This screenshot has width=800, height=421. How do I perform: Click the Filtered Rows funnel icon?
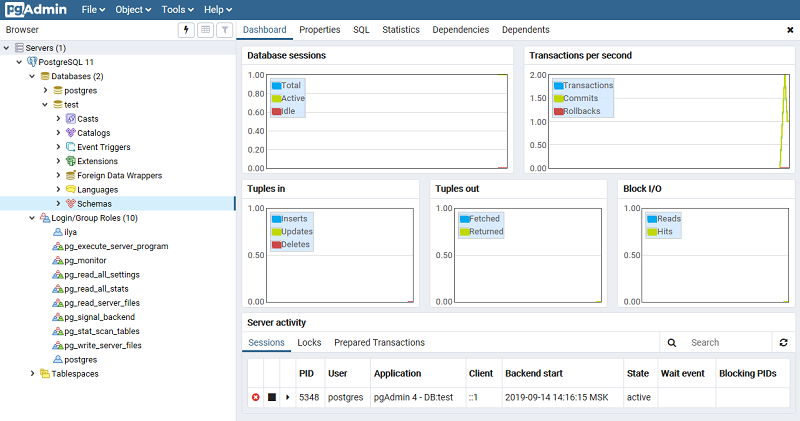click(x=225, y=30)
